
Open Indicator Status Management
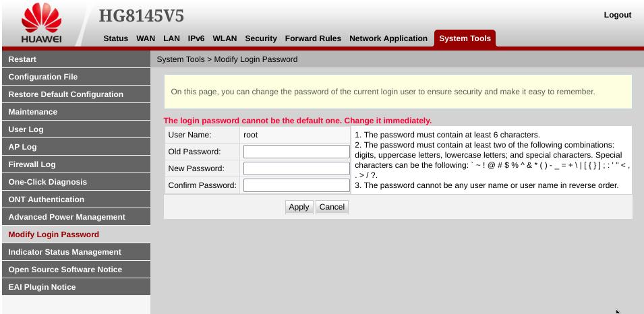(76, 252)
